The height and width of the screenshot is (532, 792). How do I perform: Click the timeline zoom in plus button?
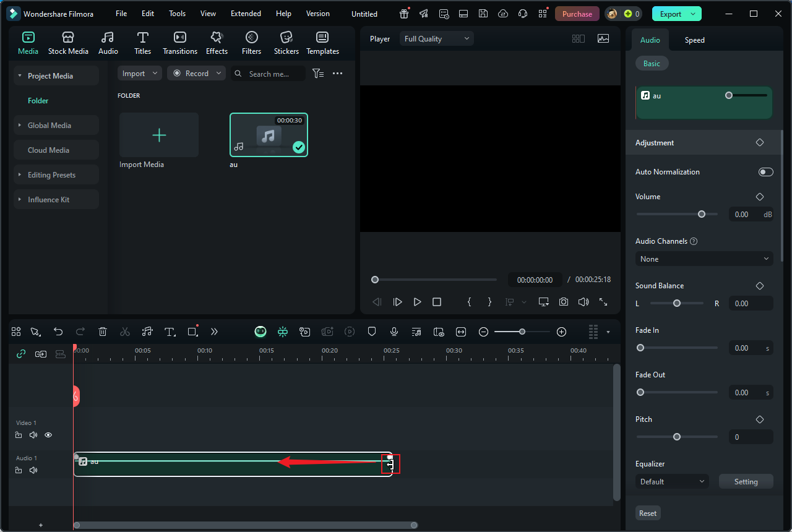[x=561, y=332]
